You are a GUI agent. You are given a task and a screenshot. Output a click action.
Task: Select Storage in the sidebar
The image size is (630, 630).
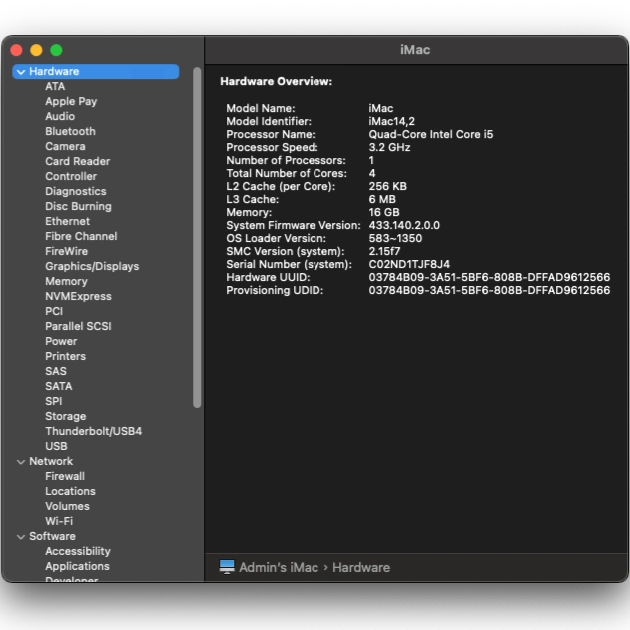coord(65,416)
